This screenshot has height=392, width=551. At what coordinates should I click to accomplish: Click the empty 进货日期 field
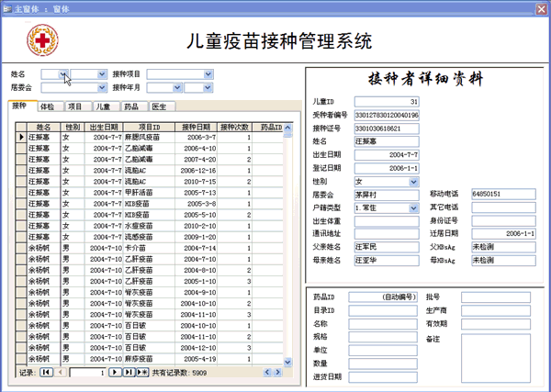[x=383, y=377]
